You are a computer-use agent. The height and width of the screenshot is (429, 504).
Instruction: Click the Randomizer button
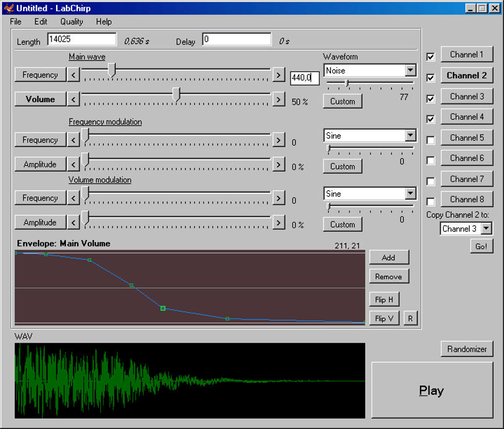[x=467, y=349]
